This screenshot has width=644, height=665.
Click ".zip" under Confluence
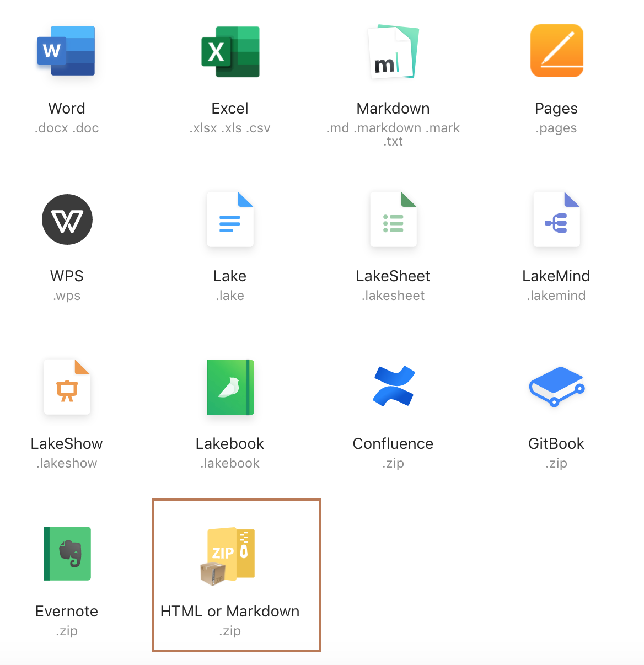pyautogui.click(x=393, y=464)
